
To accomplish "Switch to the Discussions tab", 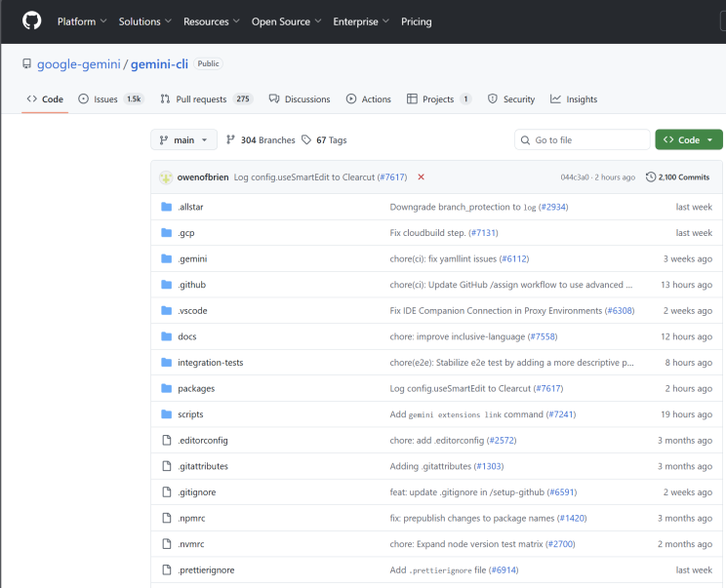I will [x=300, y=99].
